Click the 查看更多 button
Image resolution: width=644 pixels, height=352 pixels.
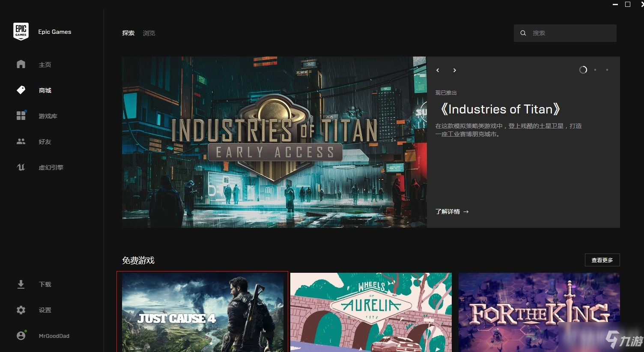[602, 260]
